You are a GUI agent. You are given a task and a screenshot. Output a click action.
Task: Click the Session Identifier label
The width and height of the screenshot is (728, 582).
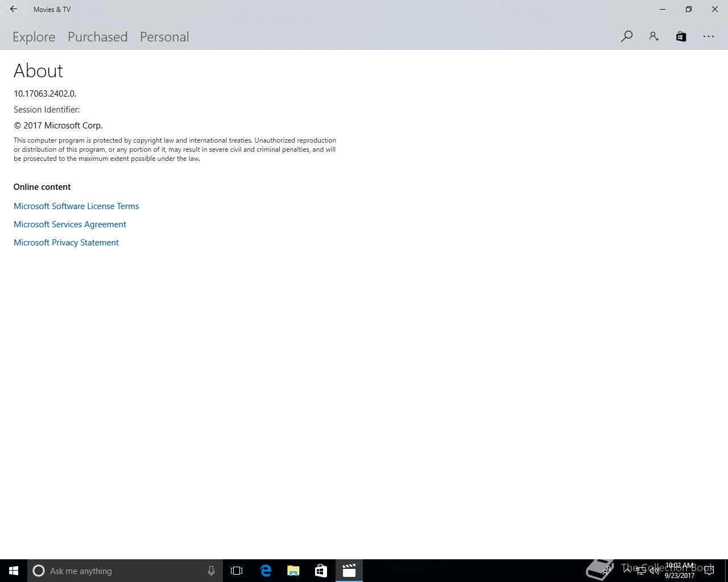click(47, 110)
